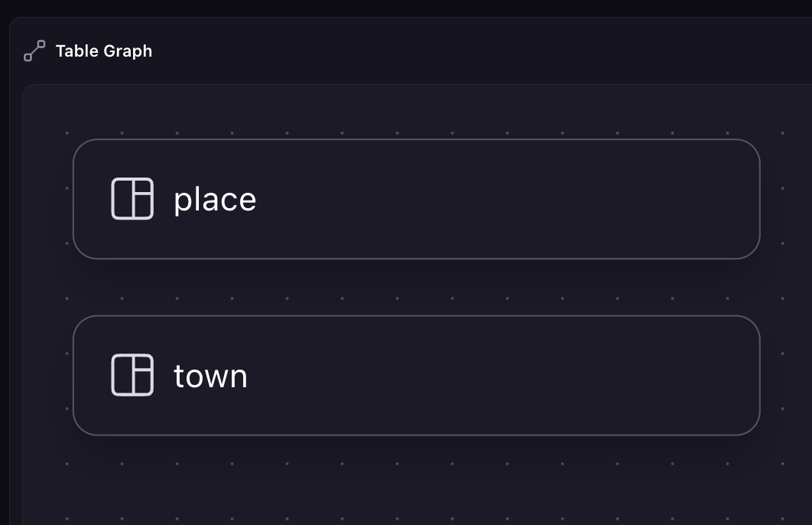
Task: Click the town table icon
Action: tap(132, 375)
